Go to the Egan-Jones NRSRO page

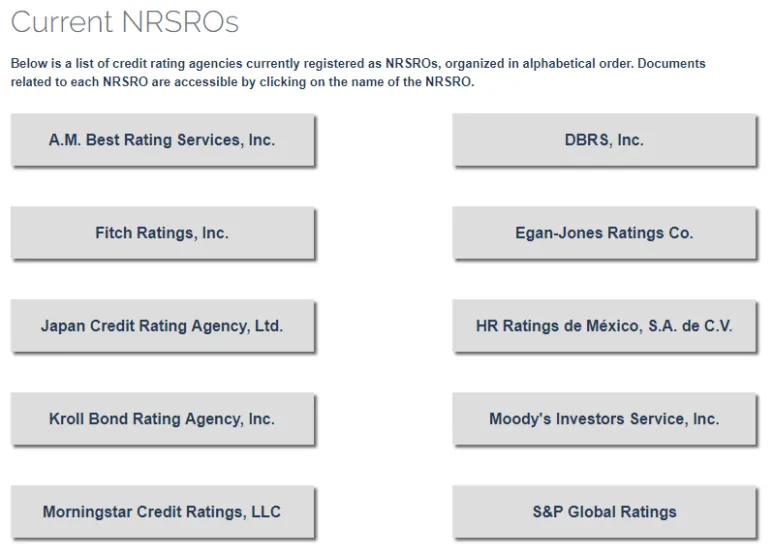point(604,233)
